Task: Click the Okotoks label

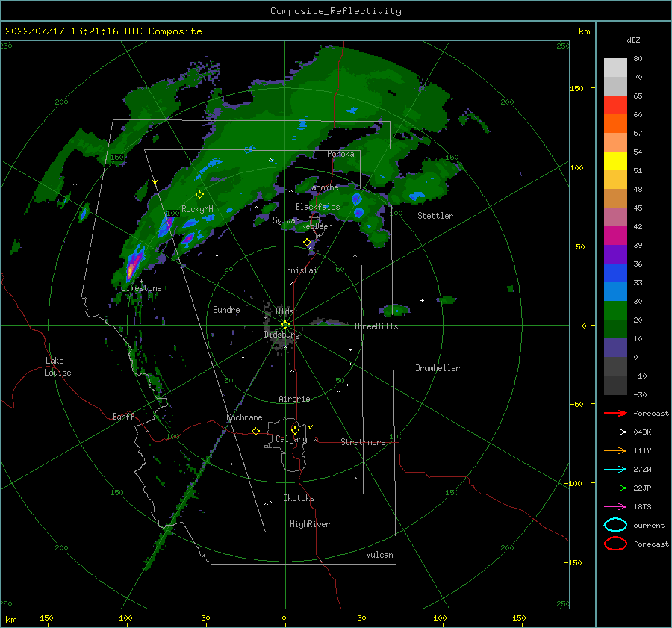Action: pyautogui.click(x=299, y=498)
